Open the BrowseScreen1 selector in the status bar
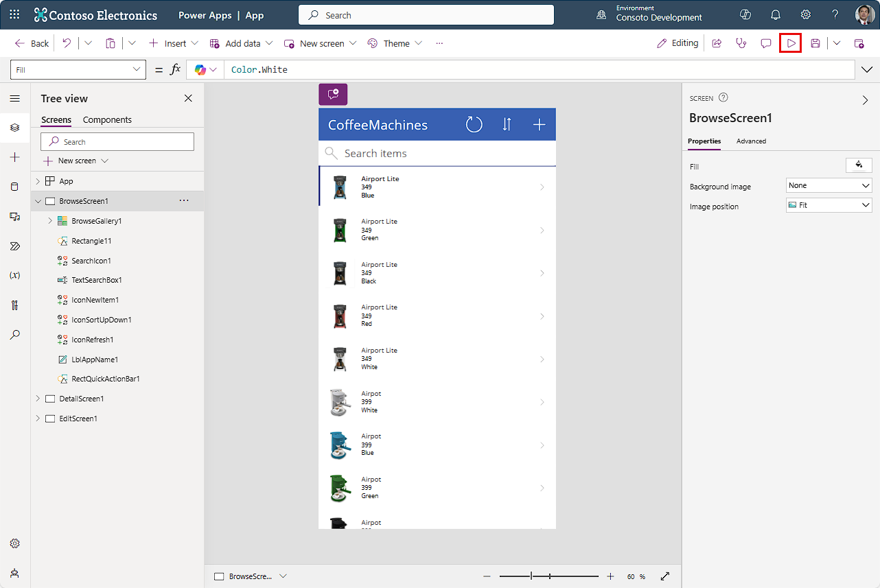This screenshot has height=588, width=880. click(x=251, y=576)
